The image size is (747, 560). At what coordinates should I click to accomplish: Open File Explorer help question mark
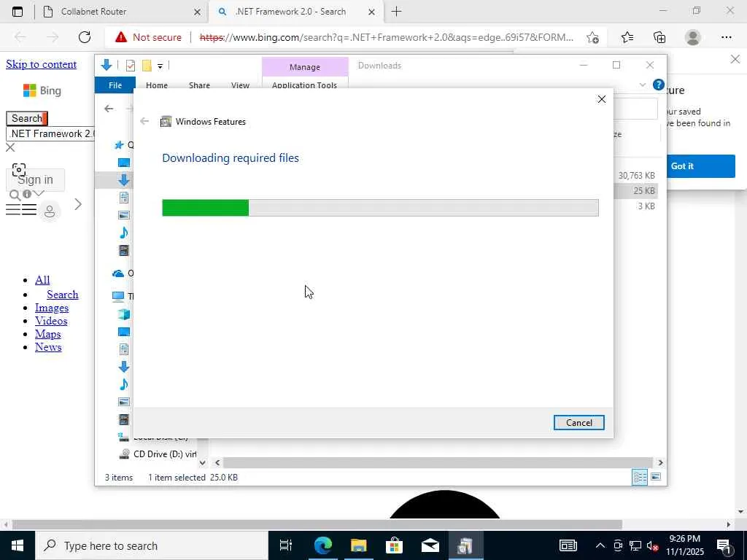coord(659,85)
